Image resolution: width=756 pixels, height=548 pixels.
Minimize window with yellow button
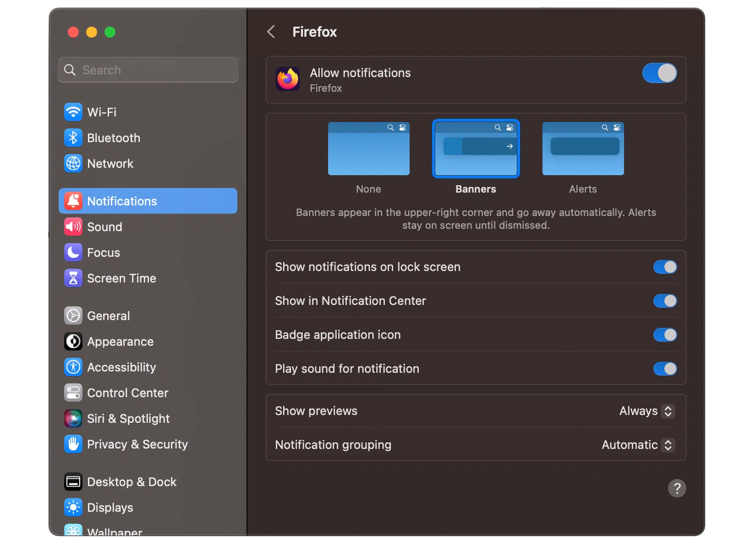(x=92, y=32)
